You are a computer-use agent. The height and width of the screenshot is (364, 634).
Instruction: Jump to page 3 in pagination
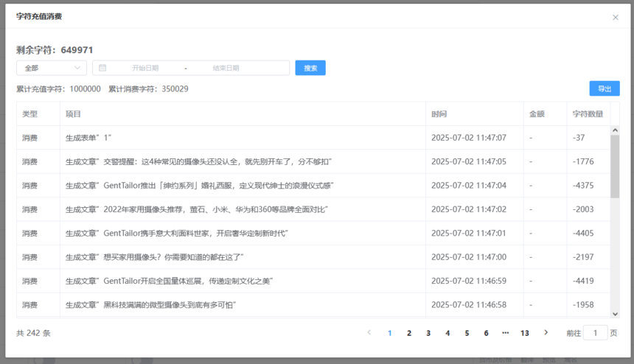coord(428,333)
